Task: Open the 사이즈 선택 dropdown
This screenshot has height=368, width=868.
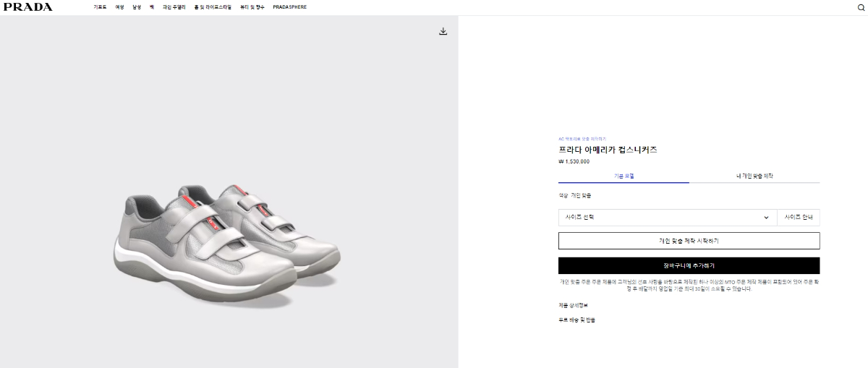Action: [667, 217]
